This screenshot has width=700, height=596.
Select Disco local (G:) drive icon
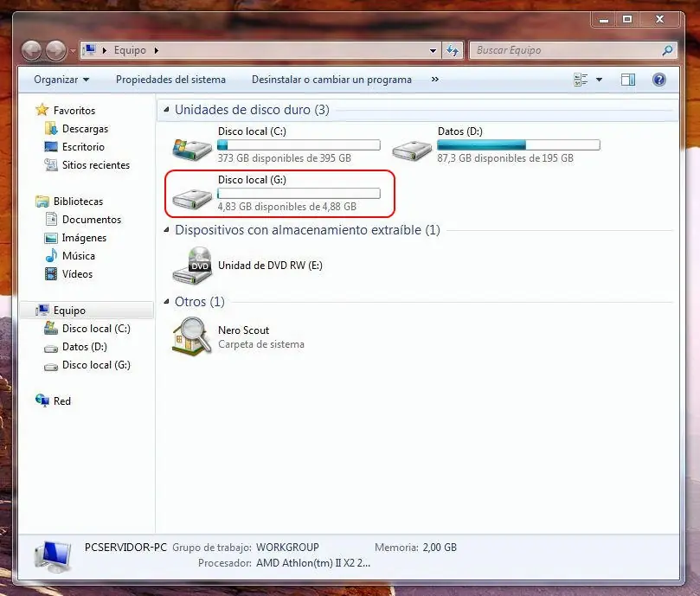click(192, 199)
